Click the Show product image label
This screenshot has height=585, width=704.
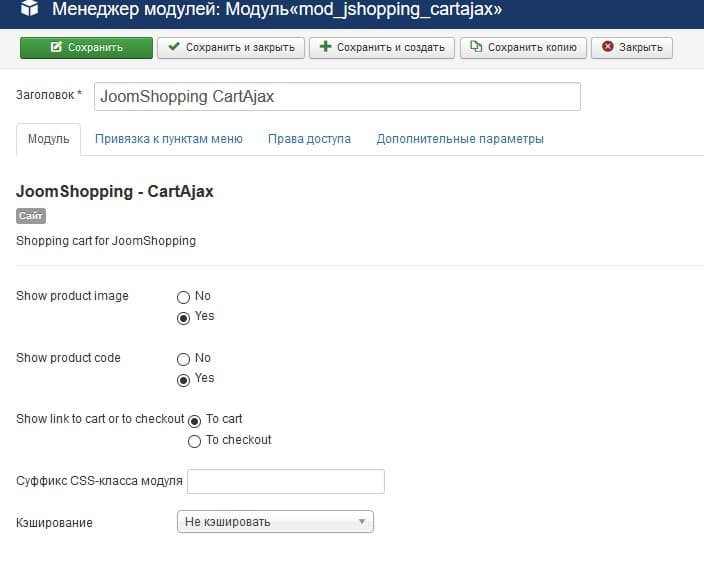[72, 296]
